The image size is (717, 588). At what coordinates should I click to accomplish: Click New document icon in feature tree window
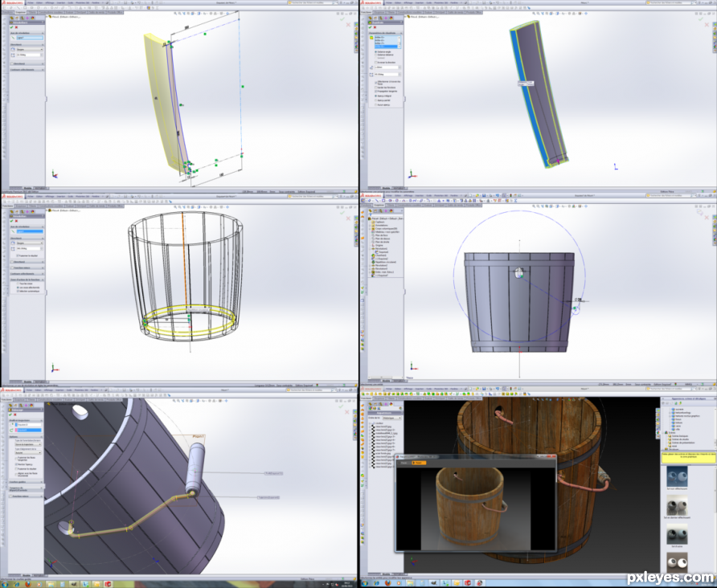[x=470, y=195]
